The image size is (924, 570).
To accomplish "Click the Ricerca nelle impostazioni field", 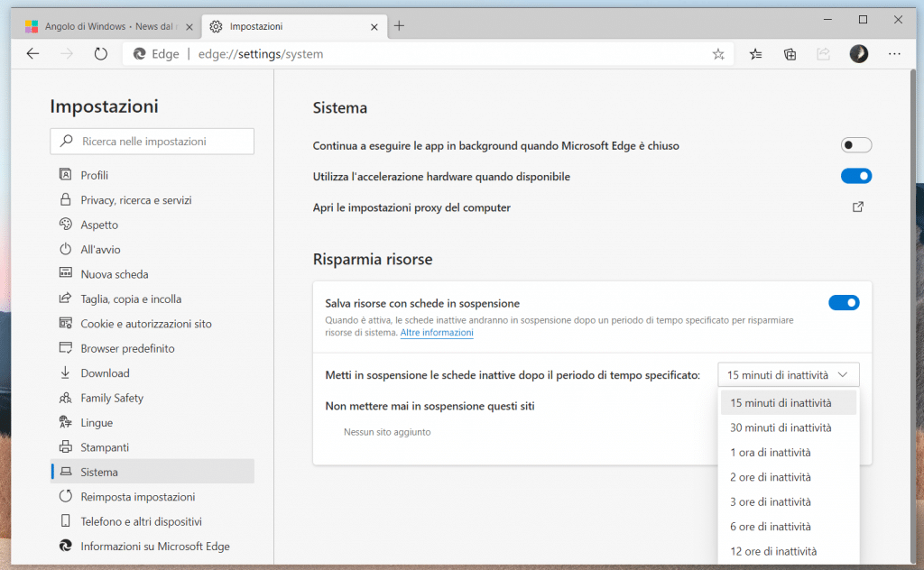I will point(153,142).
